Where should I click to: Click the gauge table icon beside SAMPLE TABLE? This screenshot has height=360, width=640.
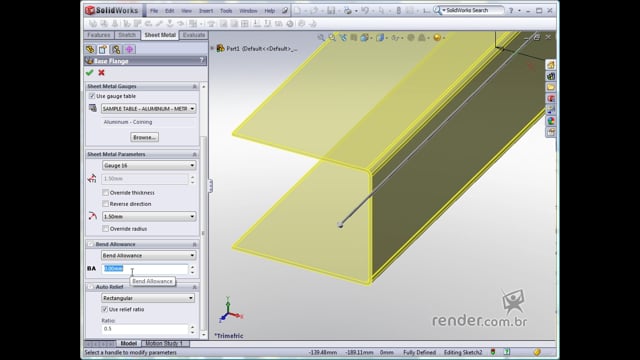click(x=93, y=108)
